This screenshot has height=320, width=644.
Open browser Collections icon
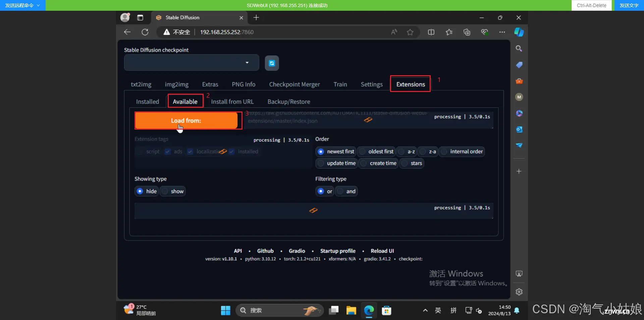[467, 32]
